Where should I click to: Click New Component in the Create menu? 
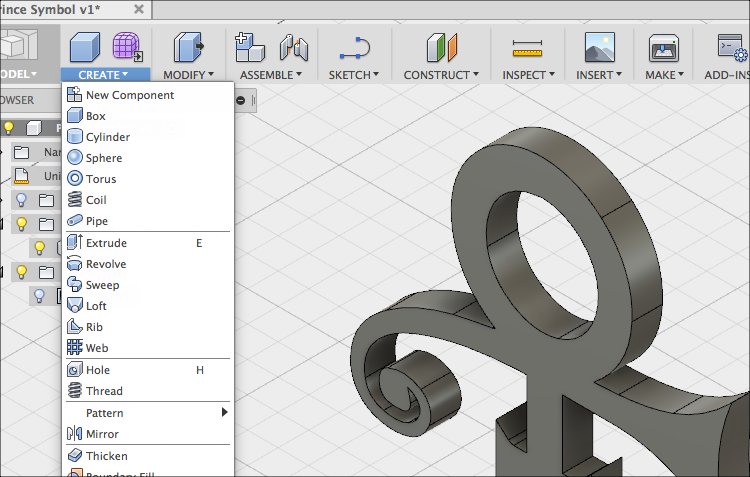click(129, 95)
